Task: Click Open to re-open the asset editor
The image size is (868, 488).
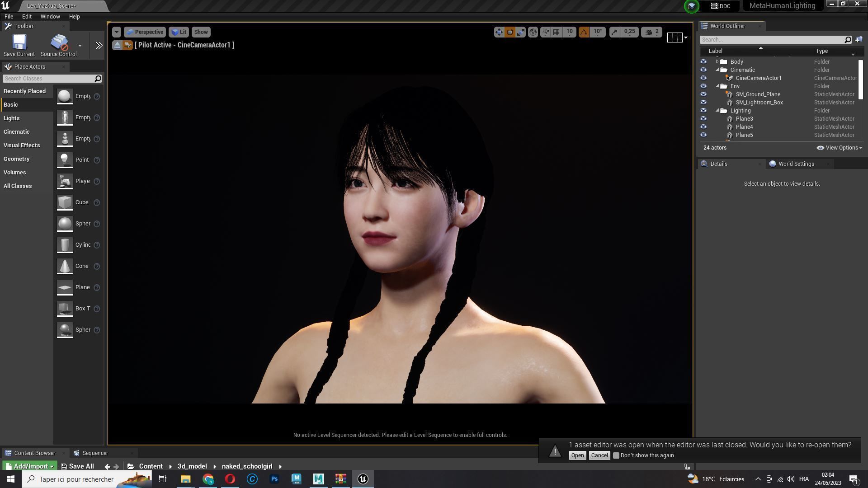Action: (x=577, y=455)
